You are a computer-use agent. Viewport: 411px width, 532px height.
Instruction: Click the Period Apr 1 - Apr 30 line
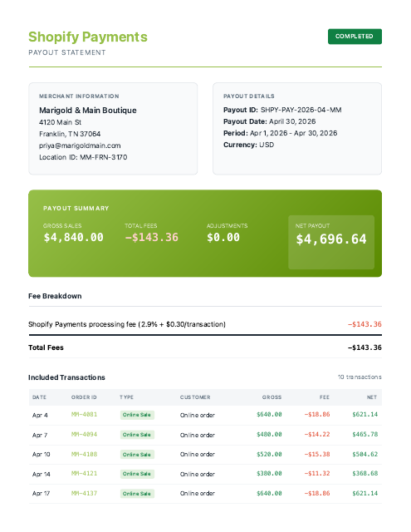click(280, 133)
